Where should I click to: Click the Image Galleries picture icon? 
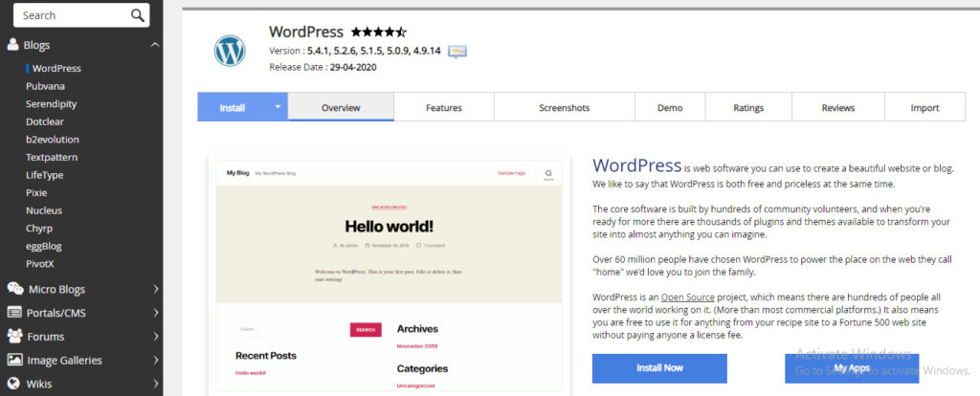coord(15,360)
